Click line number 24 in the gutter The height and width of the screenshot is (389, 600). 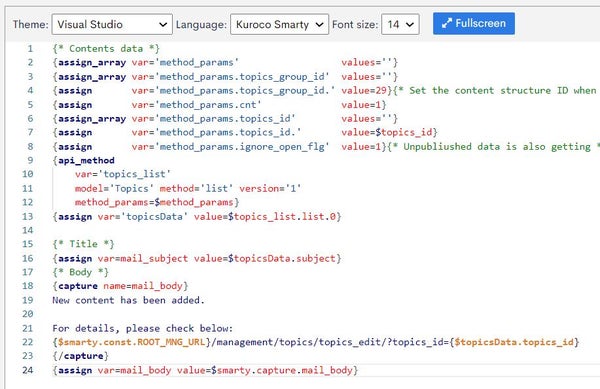point(28,370)
